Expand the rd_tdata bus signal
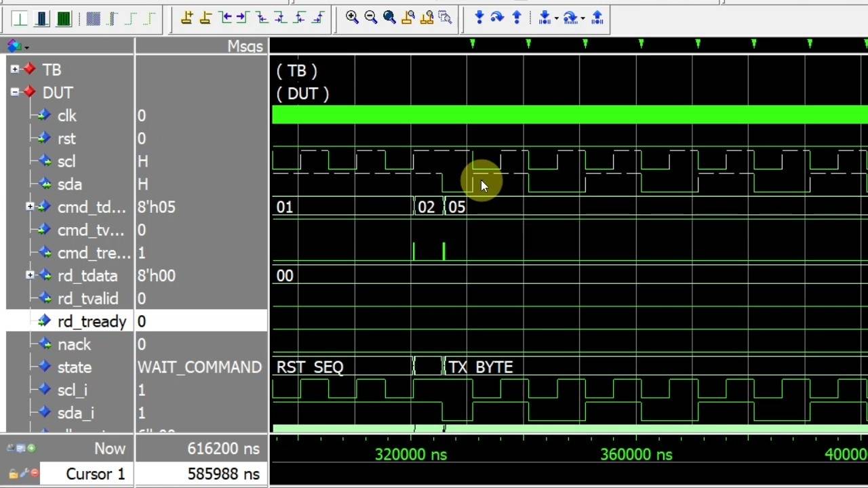This screenshot has width=868, height=488. (x=30, y=275)
